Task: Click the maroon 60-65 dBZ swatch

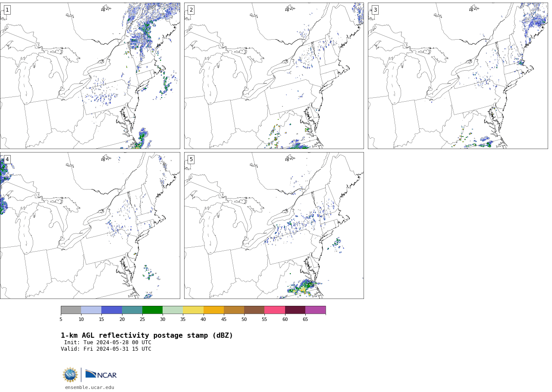Action: click(295, 310)
